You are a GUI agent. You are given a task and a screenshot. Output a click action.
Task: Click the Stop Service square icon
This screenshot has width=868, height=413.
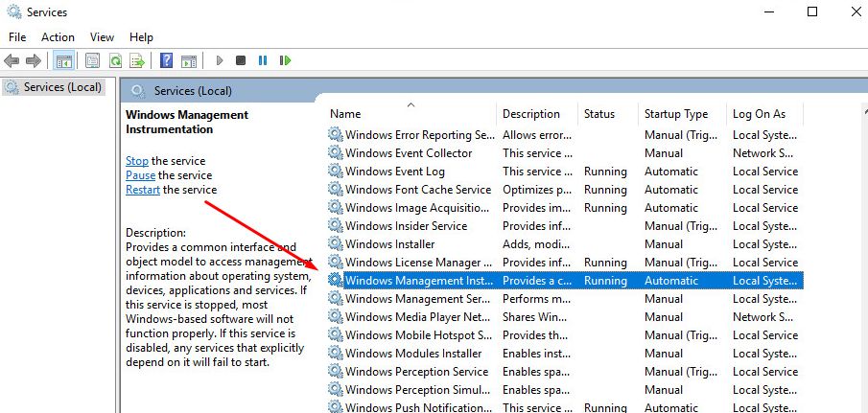point(240,60)
